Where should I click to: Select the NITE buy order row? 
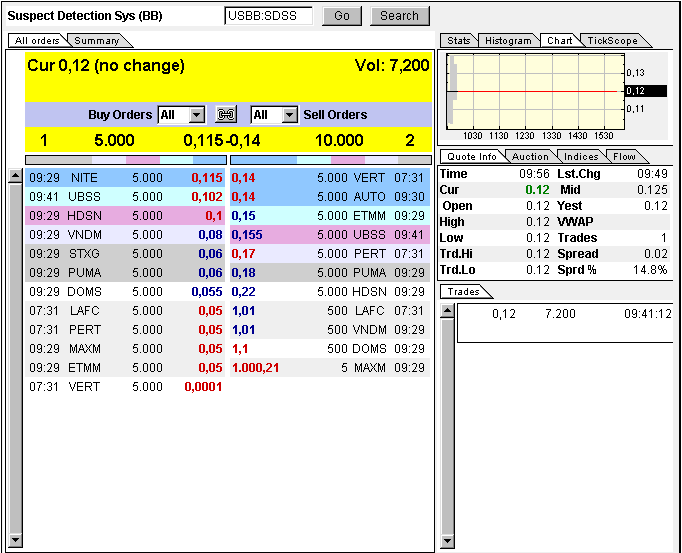pos(125,177)
